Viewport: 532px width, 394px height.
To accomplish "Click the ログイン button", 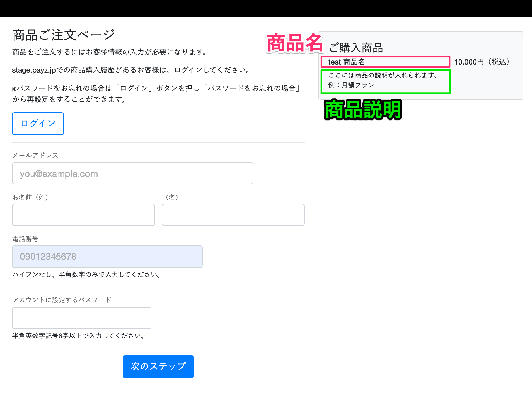I will [x=38, y=124].
